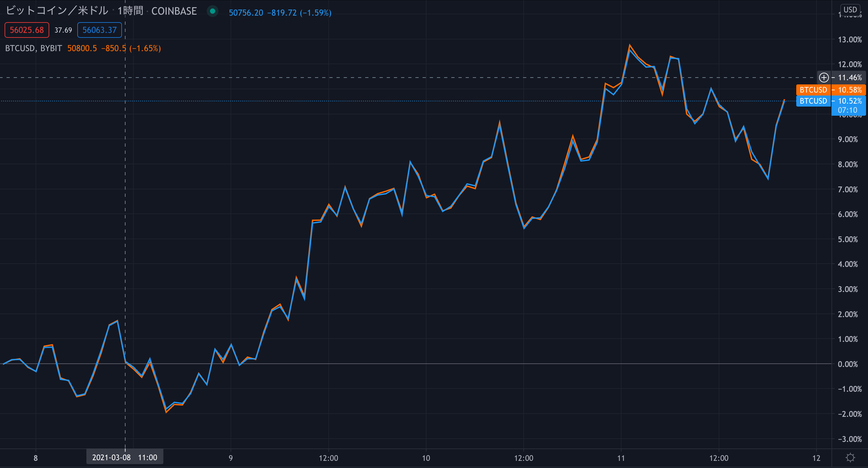This screenshot has width=868, height=468.
Task: Click the 0.00% level on price axis
Action: 848,364
